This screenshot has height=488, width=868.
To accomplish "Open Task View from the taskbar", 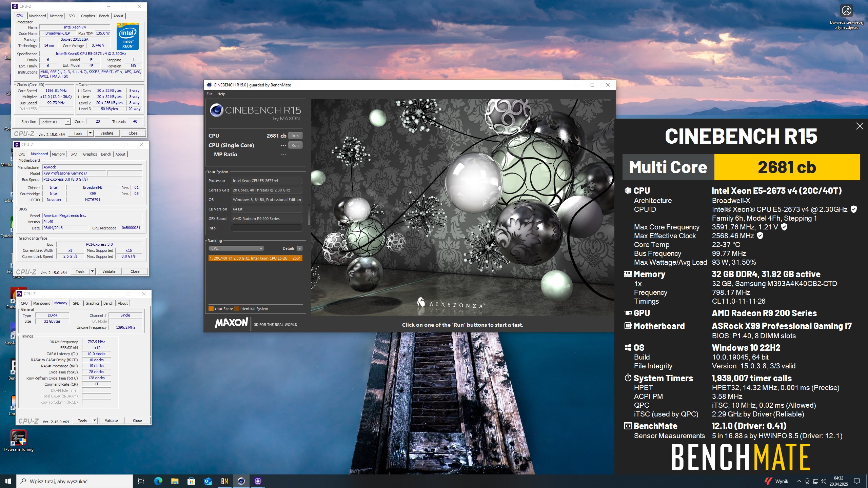I will 141,481.
